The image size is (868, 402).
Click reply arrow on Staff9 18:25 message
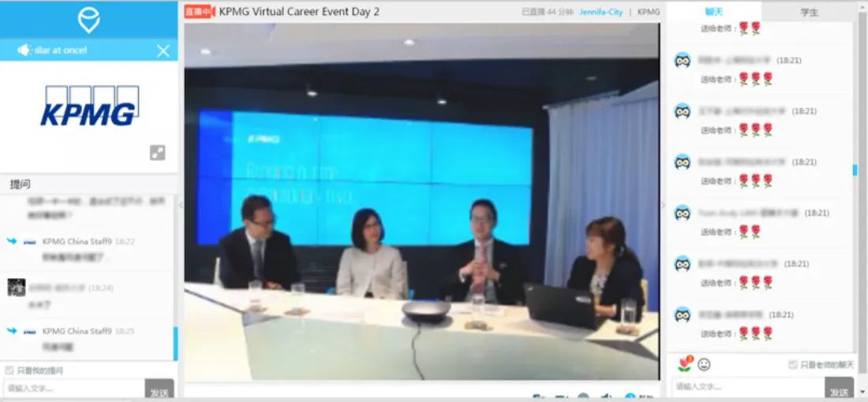[x=12, y=331]
